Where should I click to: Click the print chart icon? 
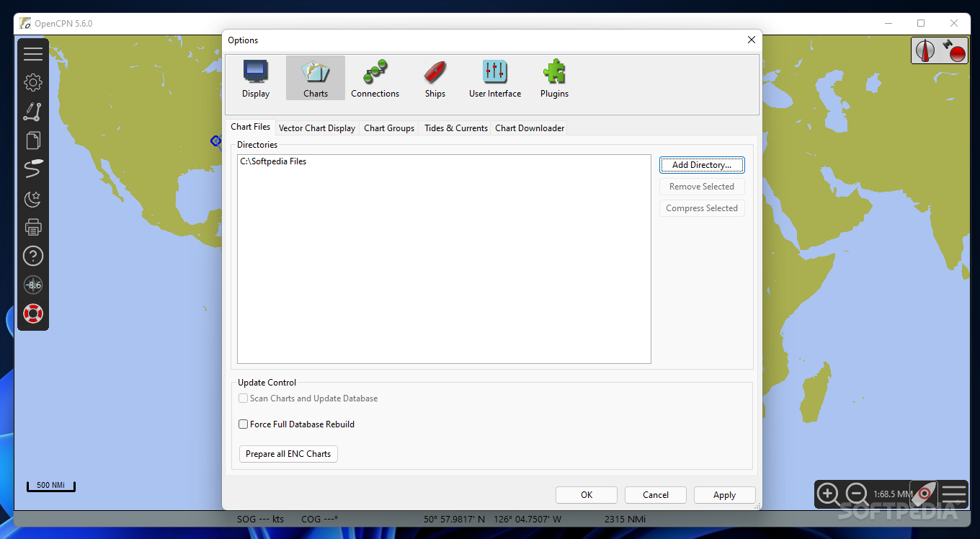[x=33, y=227]
